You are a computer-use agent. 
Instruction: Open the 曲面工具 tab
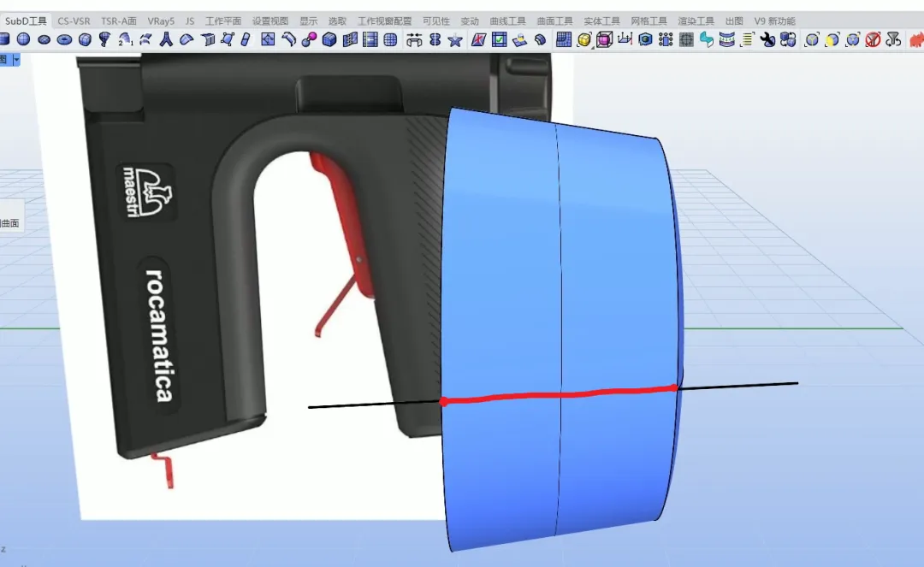[554, 21]
